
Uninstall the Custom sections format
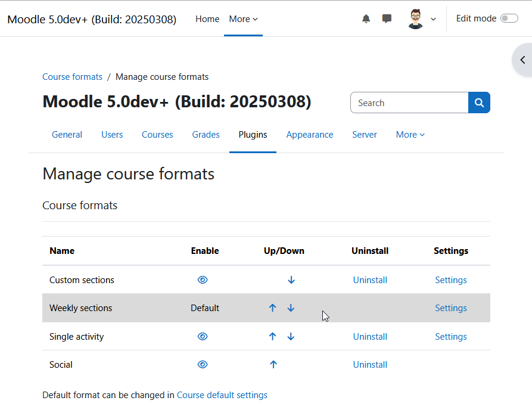coord(370,280)
